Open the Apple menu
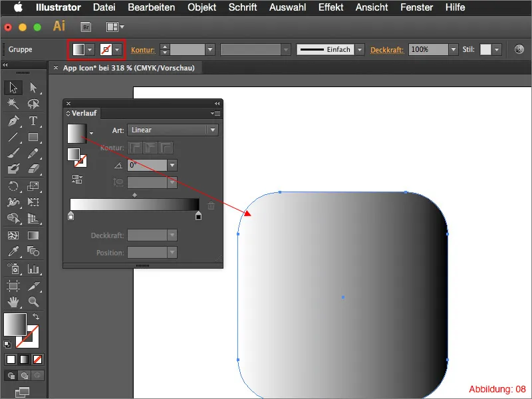Viewport: 532px width, 399px height. click(18, 7)
